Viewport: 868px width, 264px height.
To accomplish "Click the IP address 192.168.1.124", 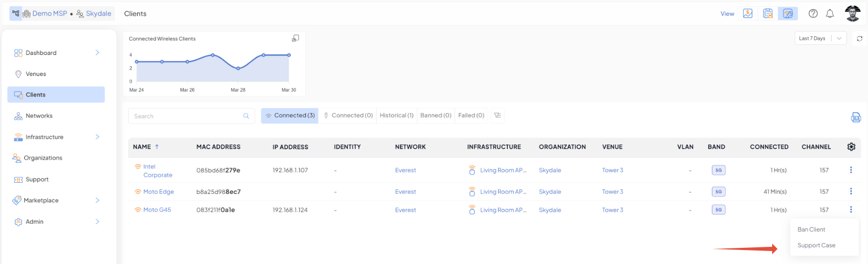I will click(290, 210).
